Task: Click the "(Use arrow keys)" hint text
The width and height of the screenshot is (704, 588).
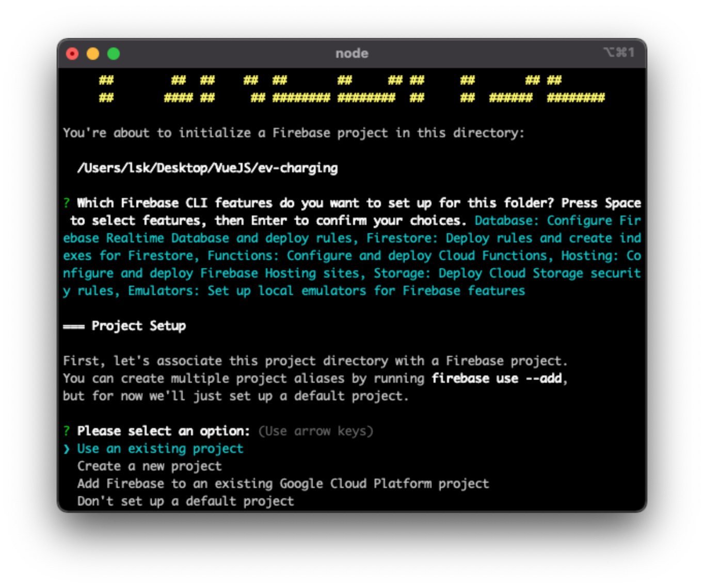Action: click(316, 431)
